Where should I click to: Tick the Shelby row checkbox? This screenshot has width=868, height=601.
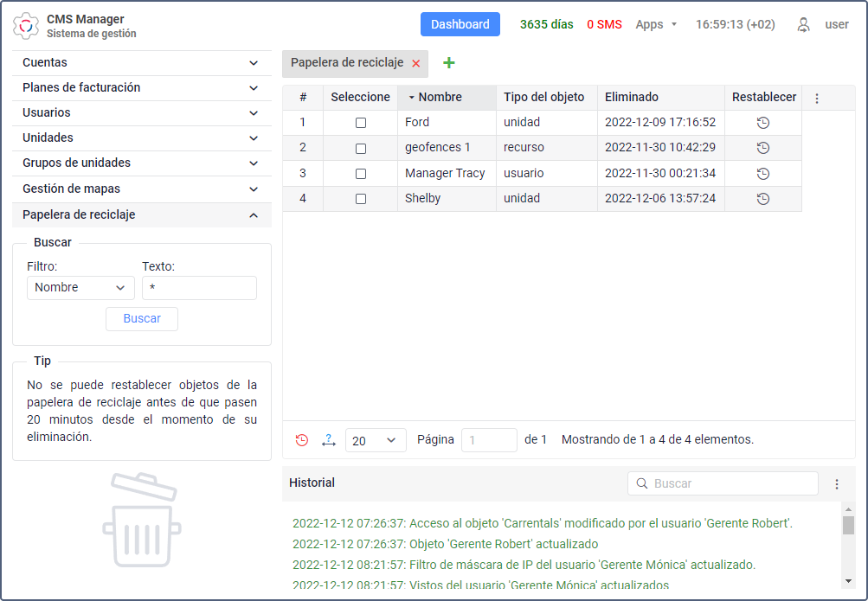(x=361, y=199)
